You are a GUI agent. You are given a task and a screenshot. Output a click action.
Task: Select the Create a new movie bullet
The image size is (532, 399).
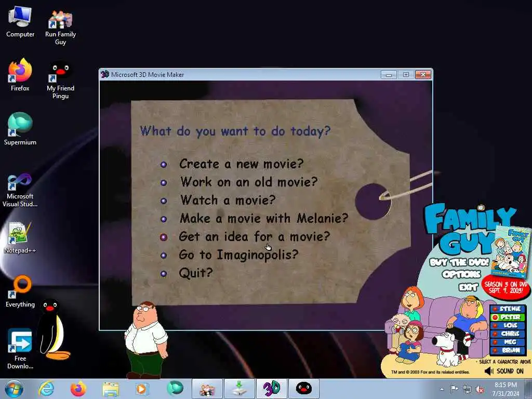[x=164, y=165]
